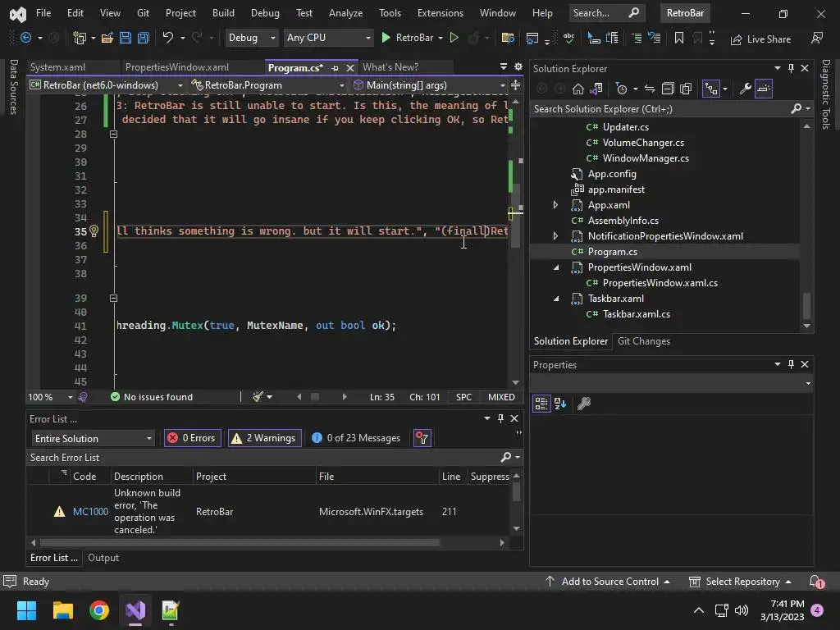The width and height of the screenshot is (840, 630).
Task: Click the New Project toolbar icon
Action: click(80, 38)
